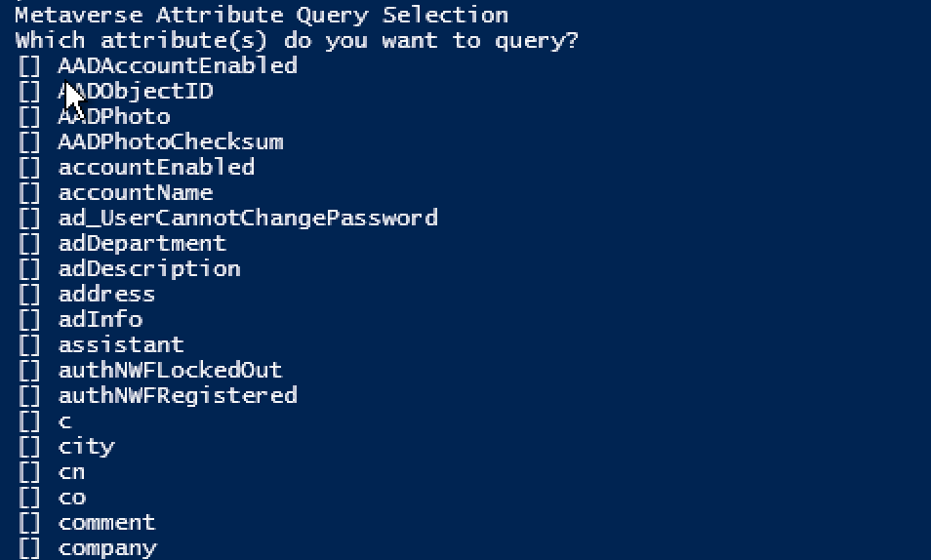931x560 pixels.
Task: Check the box next to accountName
Action: 29,193
